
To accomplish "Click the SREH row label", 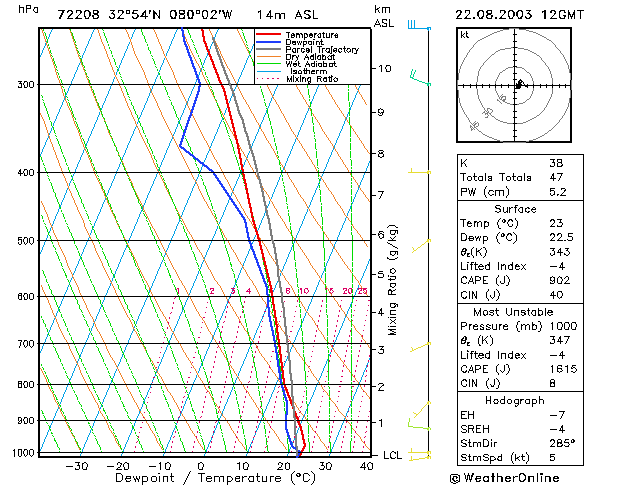I will [475, 429].
